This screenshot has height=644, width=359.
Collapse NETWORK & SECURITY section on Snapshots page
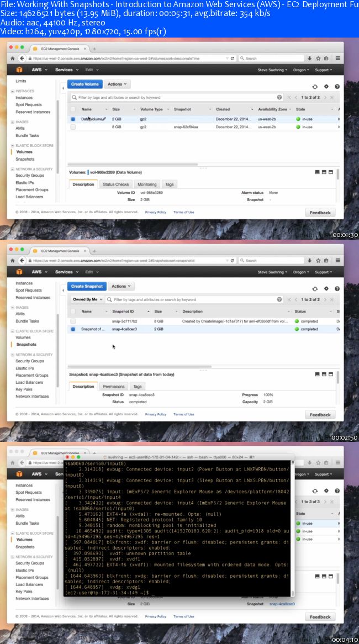click(x=13, y=355)
